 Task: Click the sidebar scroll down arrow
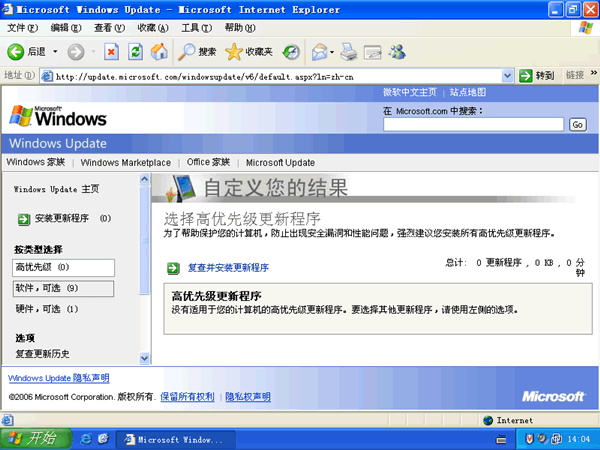(x=144, y=358)
